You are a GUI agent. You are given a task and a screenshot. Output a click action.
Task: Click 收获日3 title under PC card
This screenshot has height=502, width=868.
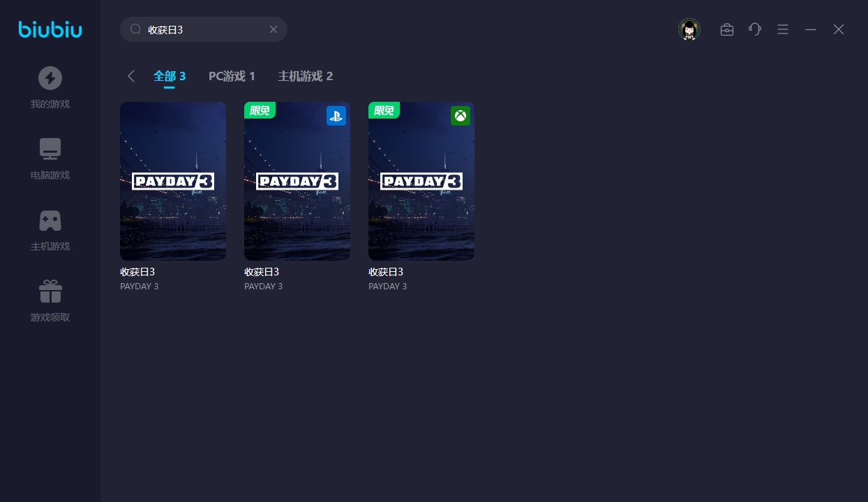[x=137, y=272]
